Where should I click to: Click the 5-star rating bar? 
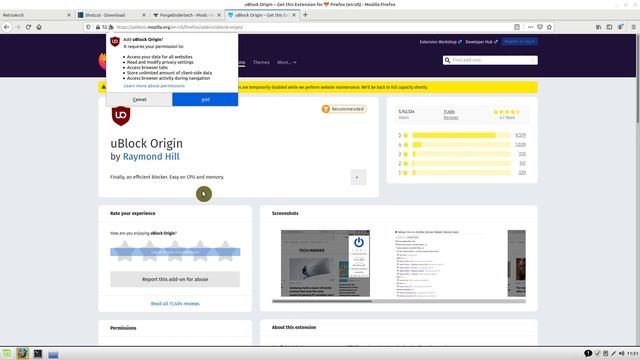coord(461,135)
